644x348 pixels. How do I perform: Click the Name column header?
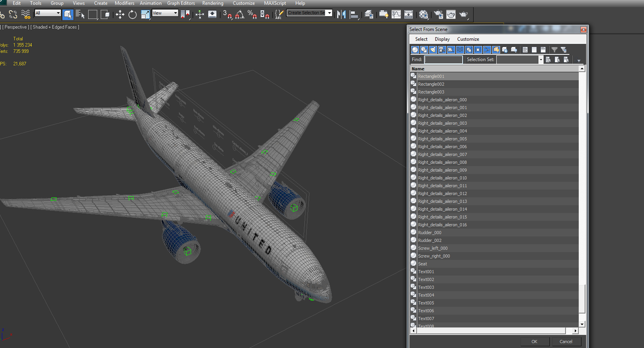pos(494,69)
